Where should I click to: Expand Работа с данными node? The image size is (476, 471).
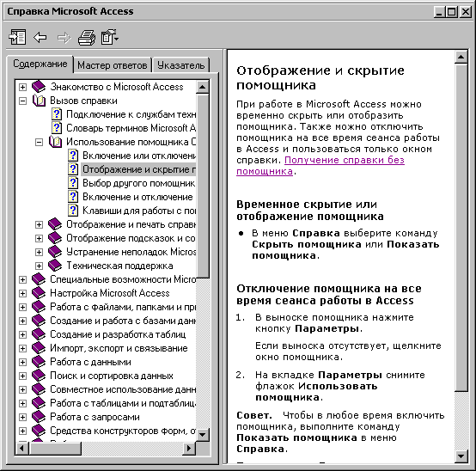[22, 363]
